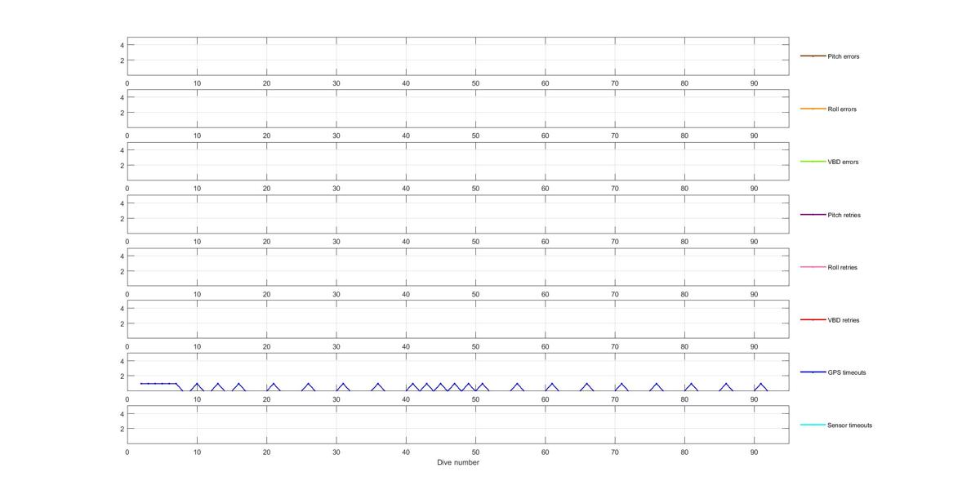Pick the GPS timeouts peak at dive 56
Image resolution: width=980 pixels, height=499 pixels.
[x=517, y=384]
